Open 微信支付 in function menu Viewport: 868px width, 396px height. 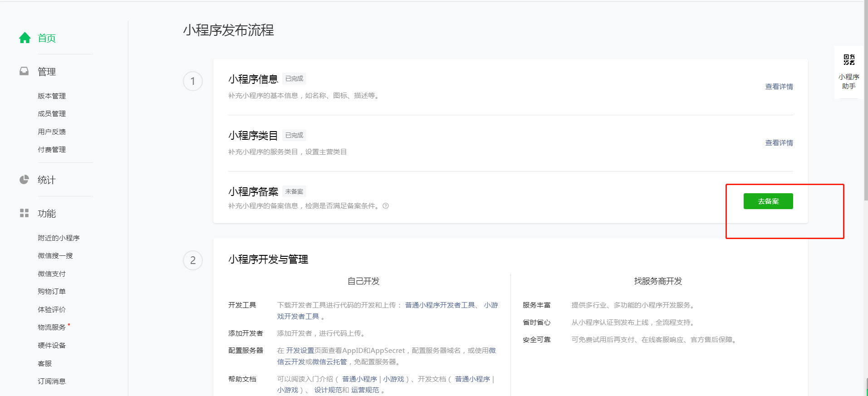(52, 274)
